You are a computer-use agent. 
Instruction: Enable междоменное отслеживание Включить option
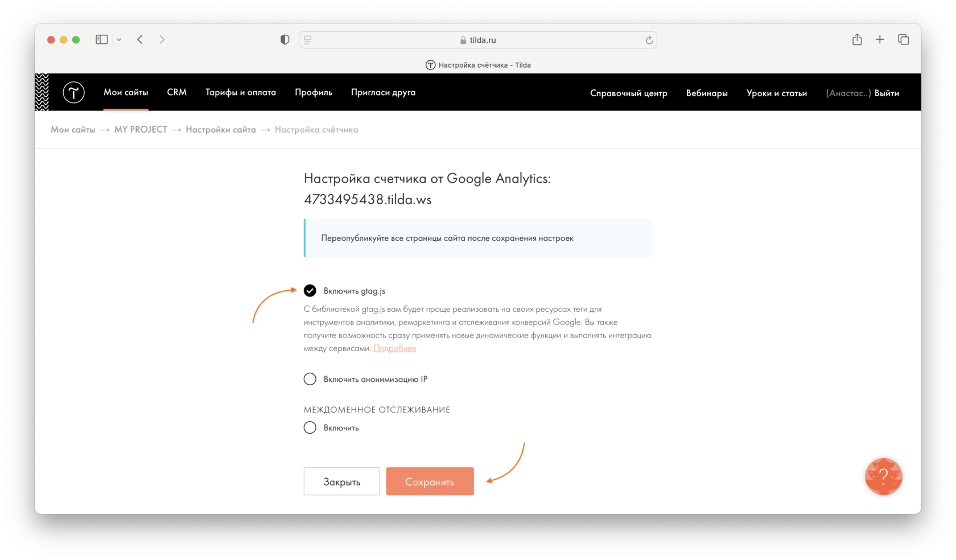(x=310, y=427)
